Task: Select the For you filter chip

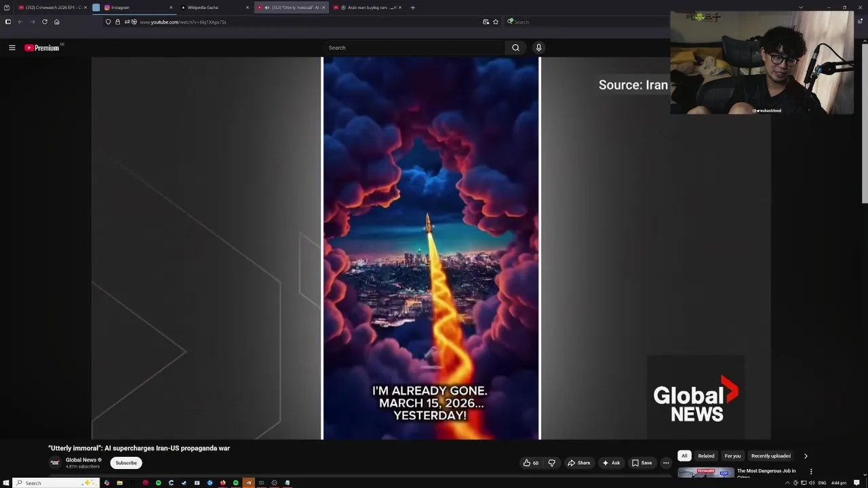Action: pos(732,456)
